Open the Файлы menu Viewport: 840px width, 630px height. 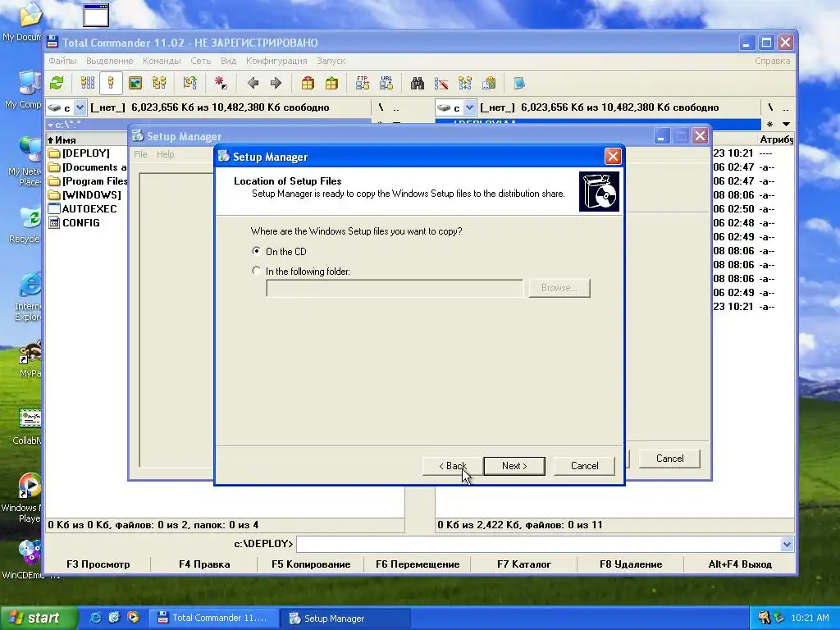[62, 61]
